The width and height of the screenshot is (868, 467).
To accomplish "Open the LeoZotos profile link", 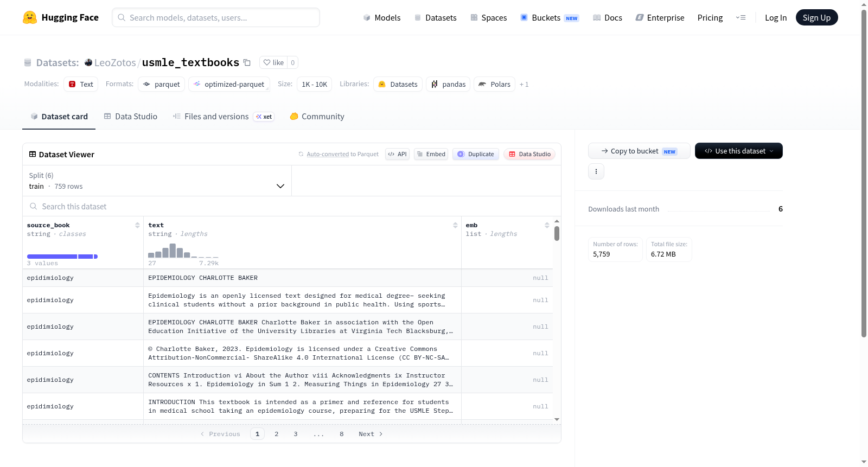I will tap(115, 62).
